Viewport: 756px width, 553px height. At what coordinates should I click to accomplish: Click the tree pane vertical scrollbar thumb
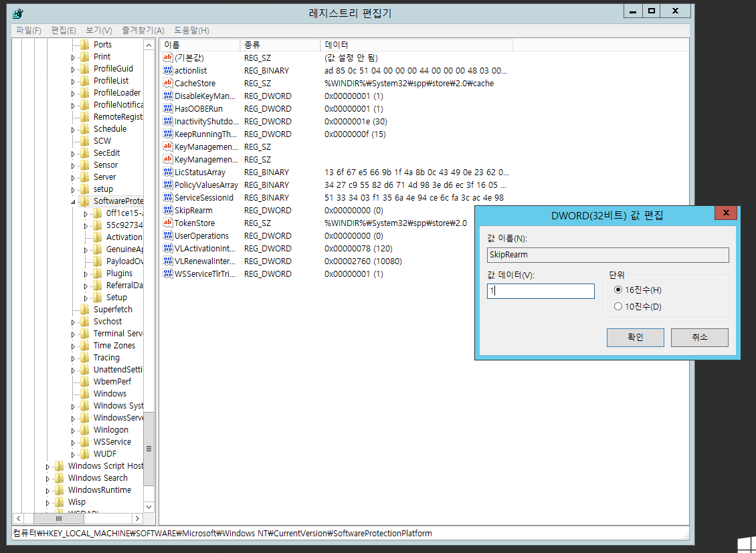point(149,448)
